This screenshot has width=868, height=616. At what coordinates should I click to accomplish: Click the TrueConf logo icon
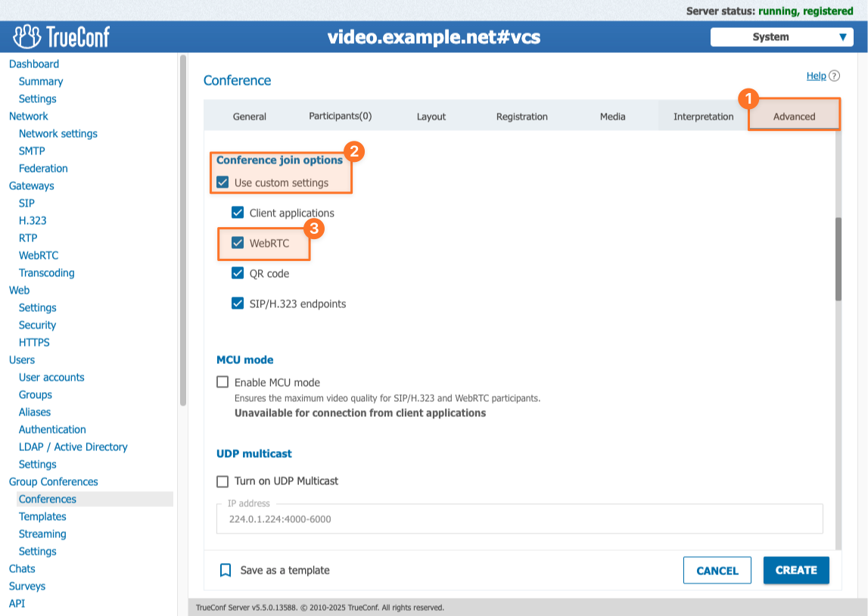click(x=27, y=36)
